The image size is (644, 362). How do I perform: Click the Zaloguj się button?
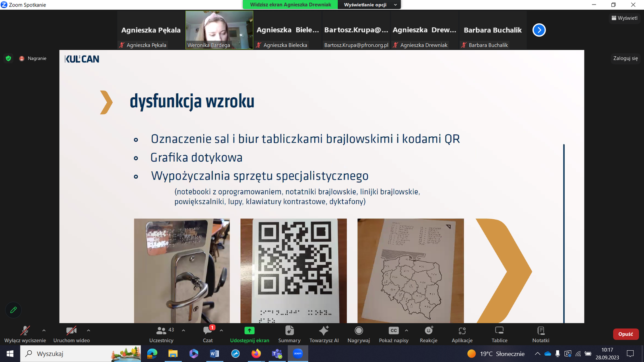[x=625, y=58]
